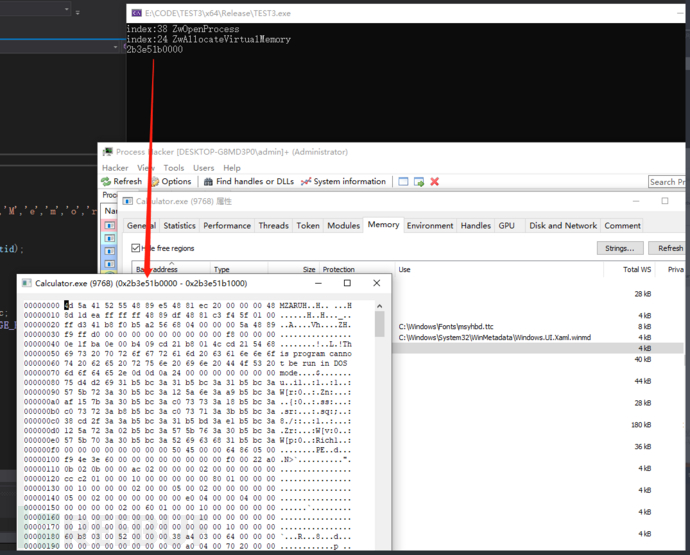The image size is (690, 555).
Task: Open the Users menu
Action: coord(203,168)
